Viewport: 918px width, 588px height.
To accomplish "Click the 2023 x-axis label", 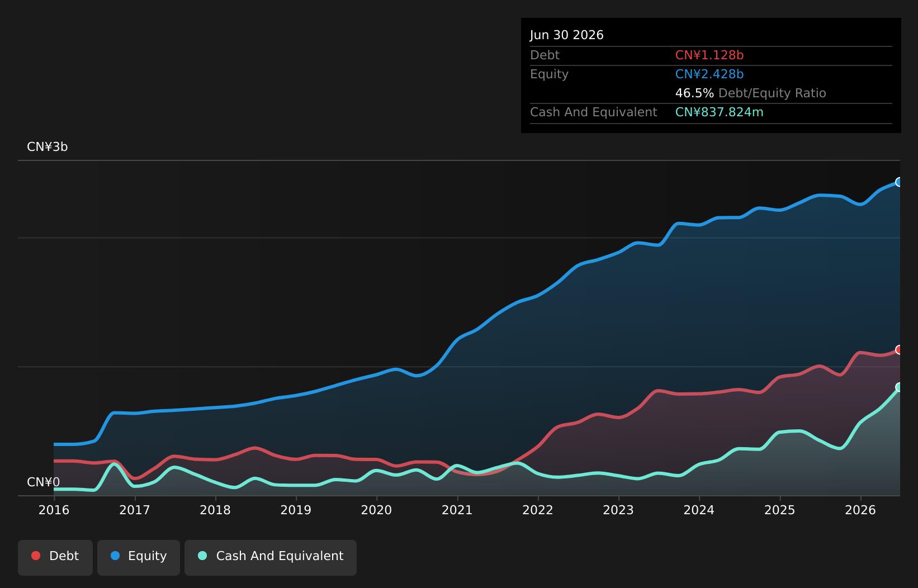I will coord(618,510).
